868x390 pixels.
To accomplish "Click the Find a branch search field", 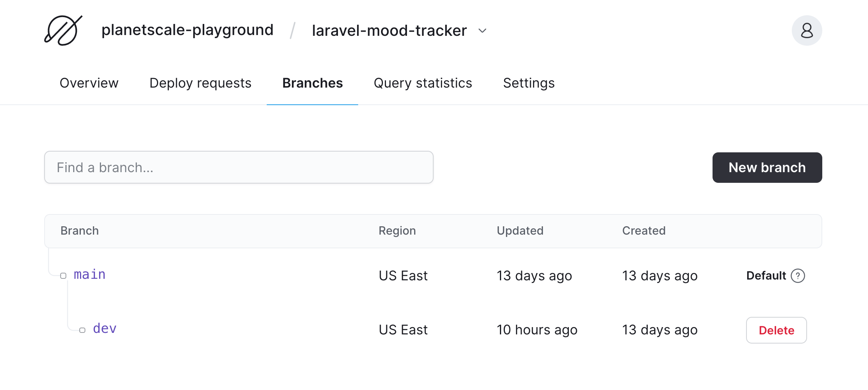I will tap(239, 167).
